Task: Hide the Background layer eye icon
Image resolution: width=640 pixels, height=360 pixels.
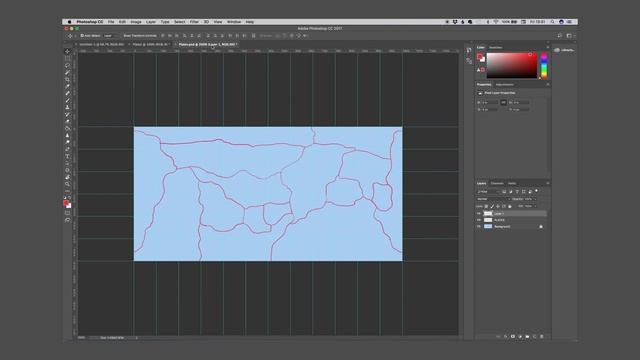Action: 479,226
